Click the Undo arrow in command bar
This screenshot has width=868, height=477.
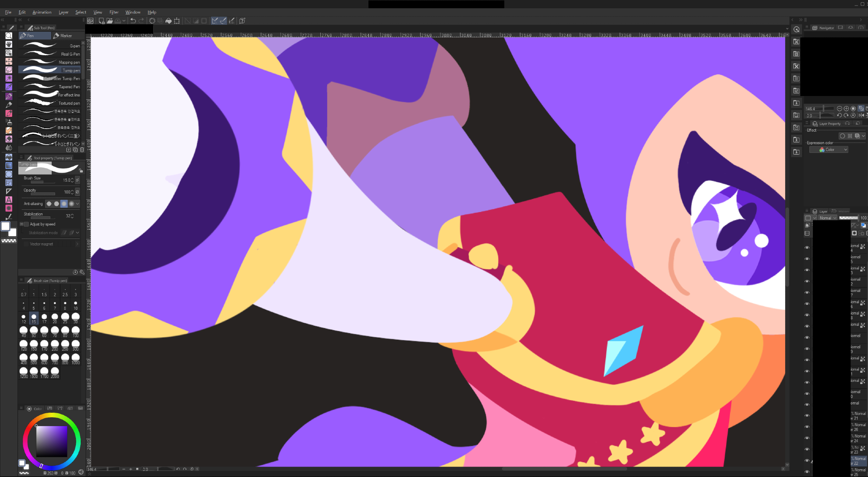point(133,20)
